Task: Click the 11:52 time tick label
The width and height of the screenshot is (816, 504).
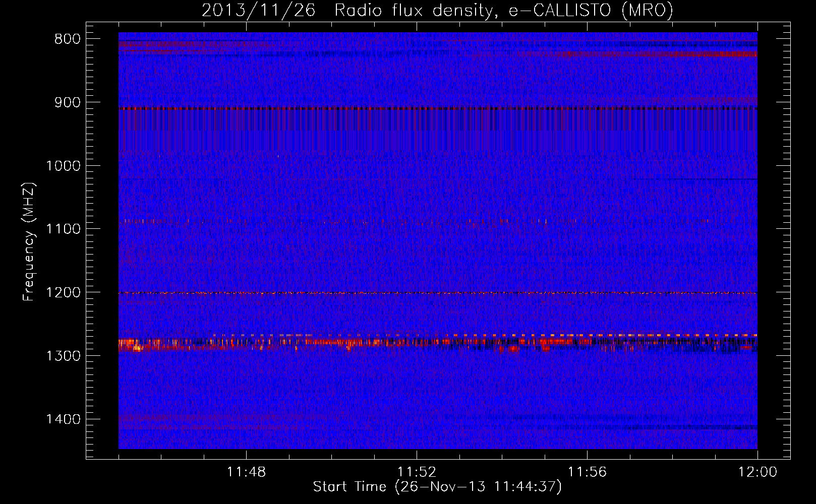Action: (417, 472)
